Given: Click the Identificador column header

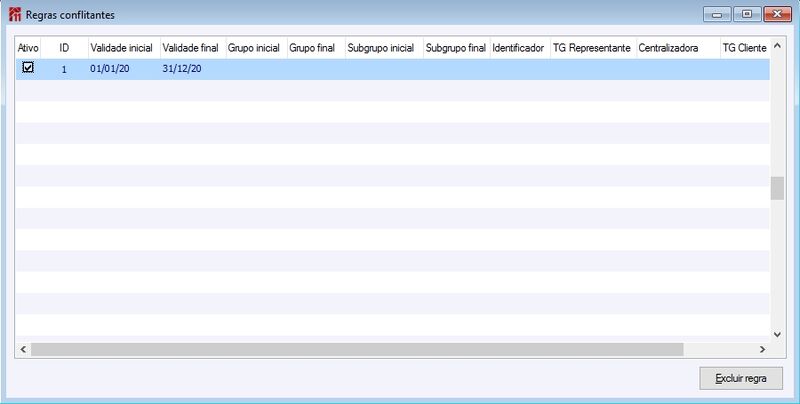Looking at the screenshot, I should 520,48.
